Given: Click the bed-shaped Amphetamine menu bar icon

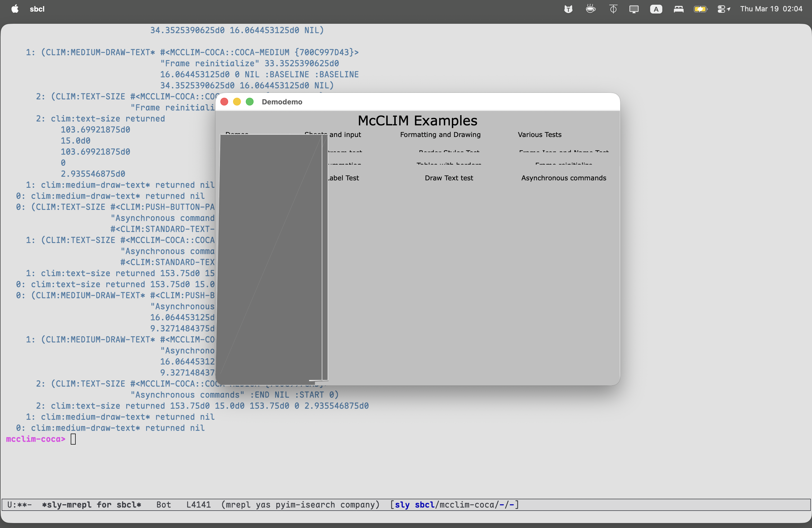Looking at the screenshot, I should pos(678,9).
